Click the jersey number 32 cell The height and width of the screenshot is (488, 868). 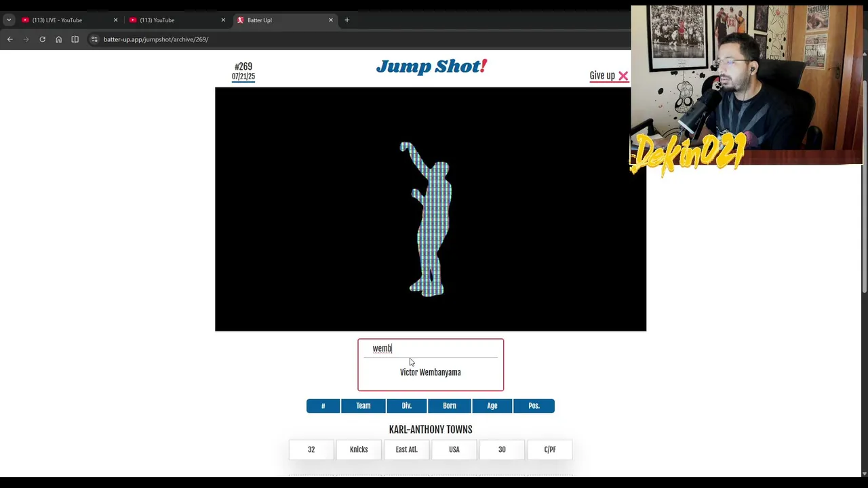tap(311, 449)
